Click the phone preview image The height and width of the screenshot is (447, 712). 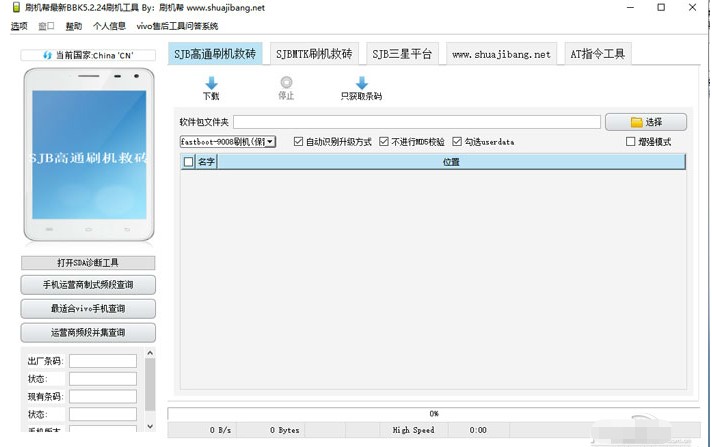89,154
